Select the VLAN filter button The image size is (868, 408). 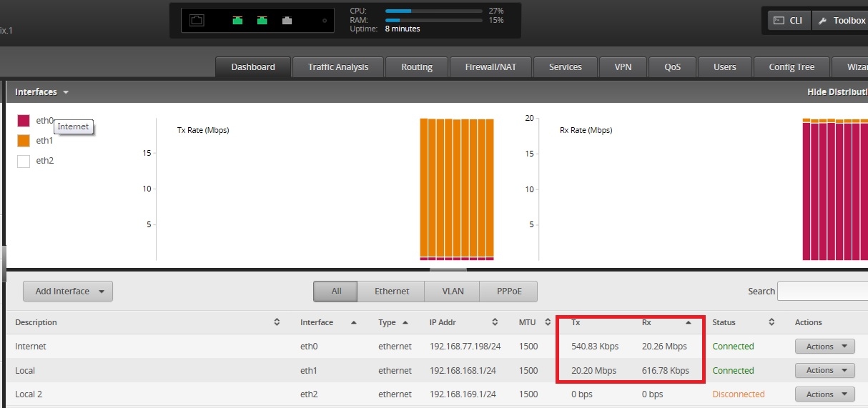453,291
